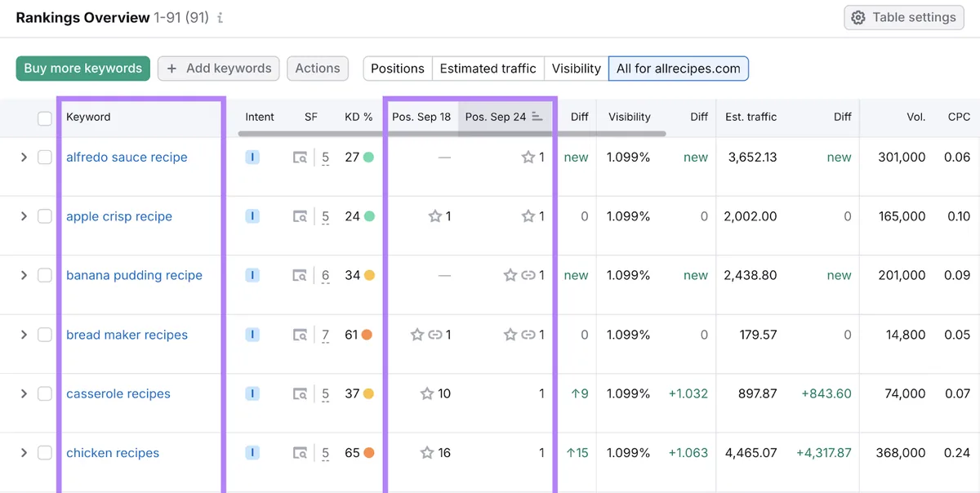Image resolution: width=980 pixels, height=493 pixels.
Task: Click Sep 18 star icon for casserole recipes
Action: point(427,393)
